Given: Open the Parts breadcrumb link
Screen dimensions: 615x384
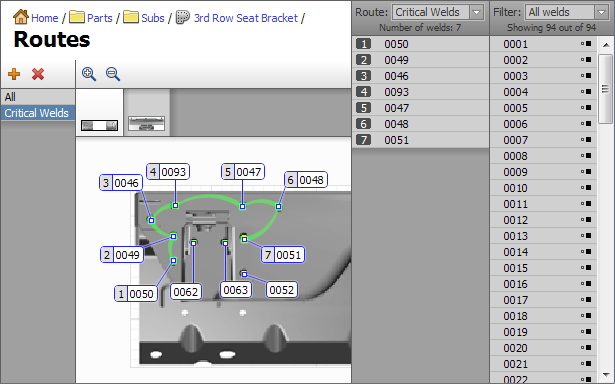Looking at the screenshot, I should tap(100, 18).
